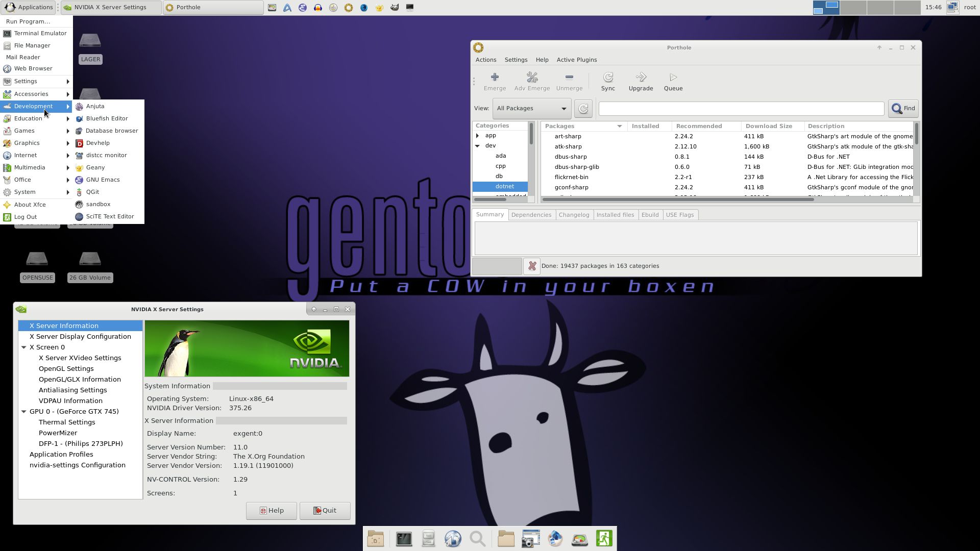The image size is (980, 551).
Task: Launch Emacs from the top panel icon
Action: [x=303, y=8]
